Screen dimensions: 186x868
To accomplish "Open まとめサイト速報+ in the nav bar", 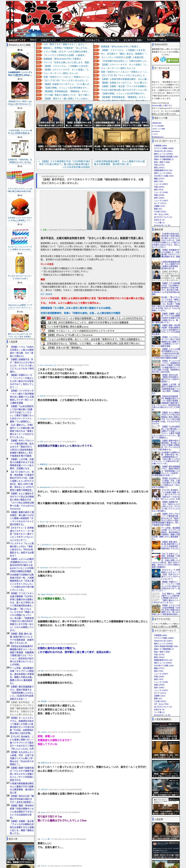I will (x=133, y=40).
